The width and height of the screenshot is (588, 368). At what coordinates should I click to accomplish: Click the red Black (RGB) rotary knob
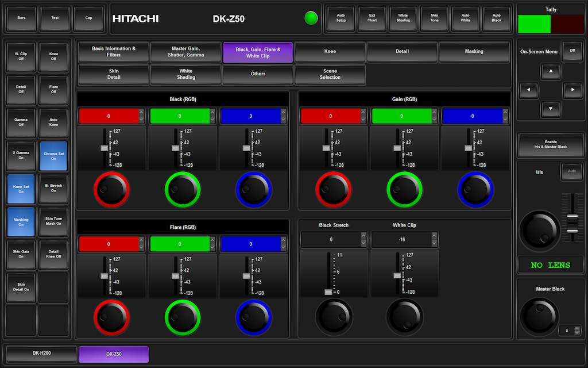(111, 190)
